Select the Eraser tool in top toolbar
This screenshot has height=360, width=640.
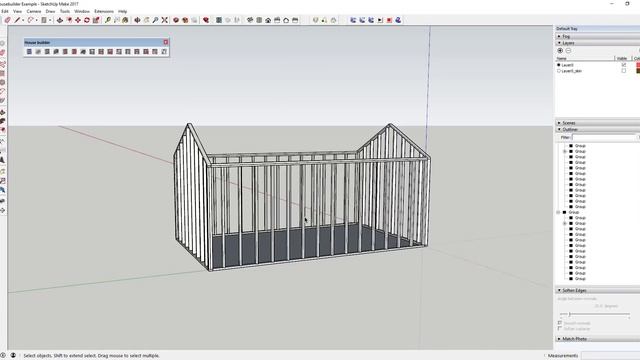click(x=7, y=20)
